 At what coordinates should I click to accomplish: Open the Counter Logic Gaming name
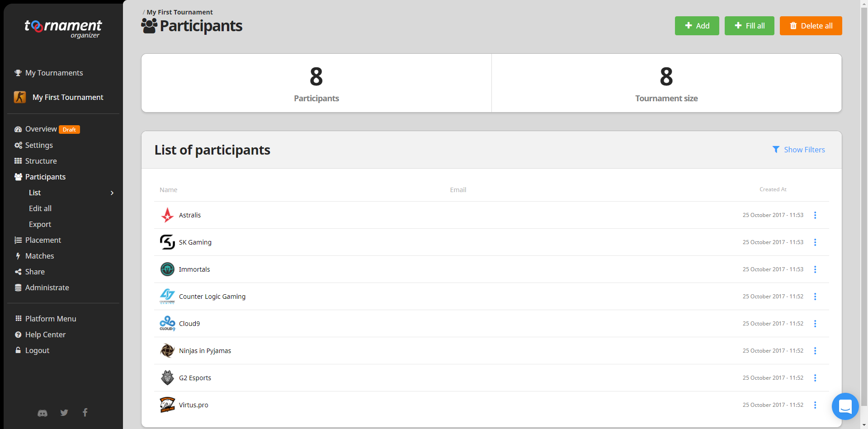pos(212,297)
